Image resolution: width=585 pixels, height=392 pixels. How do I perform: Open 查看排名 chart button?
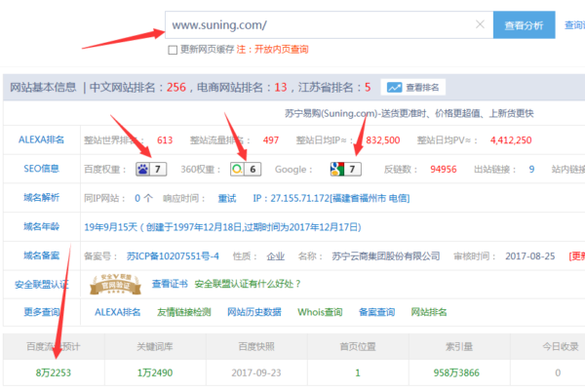(414, 87)
